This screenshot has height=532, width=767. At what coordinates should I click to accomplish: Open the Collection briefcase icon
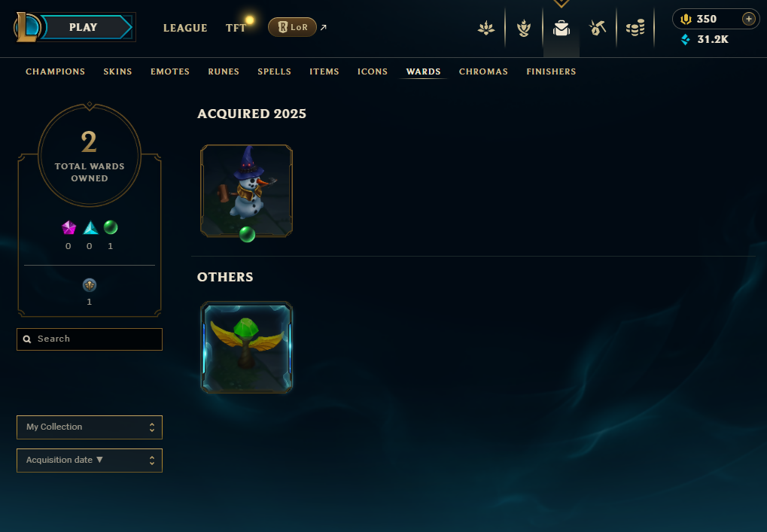(x=561, y=29)
